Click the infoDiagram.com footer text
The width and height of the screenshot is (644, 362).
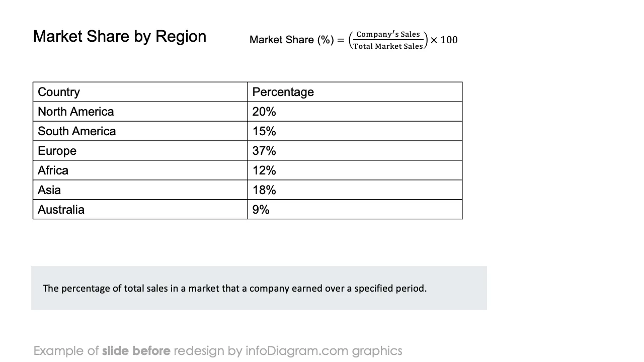[x=297, y=351]
